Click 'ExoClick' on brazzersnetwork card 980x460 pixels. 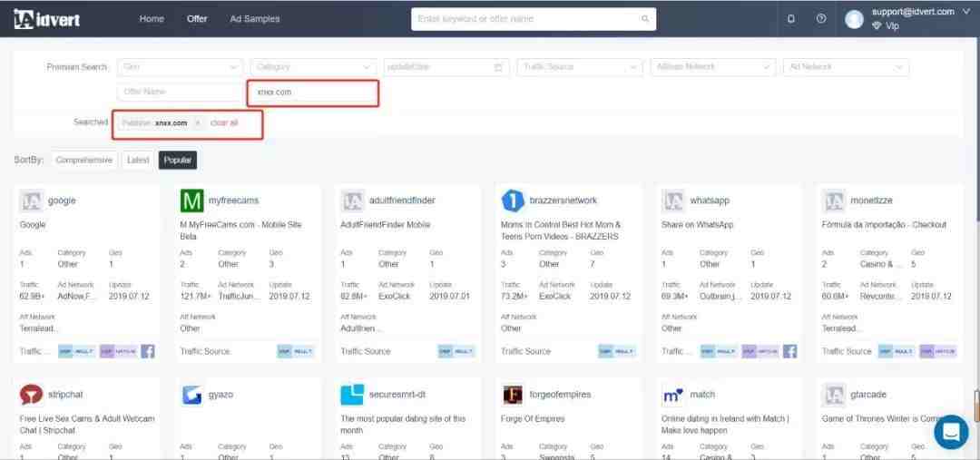pos(555,296)
